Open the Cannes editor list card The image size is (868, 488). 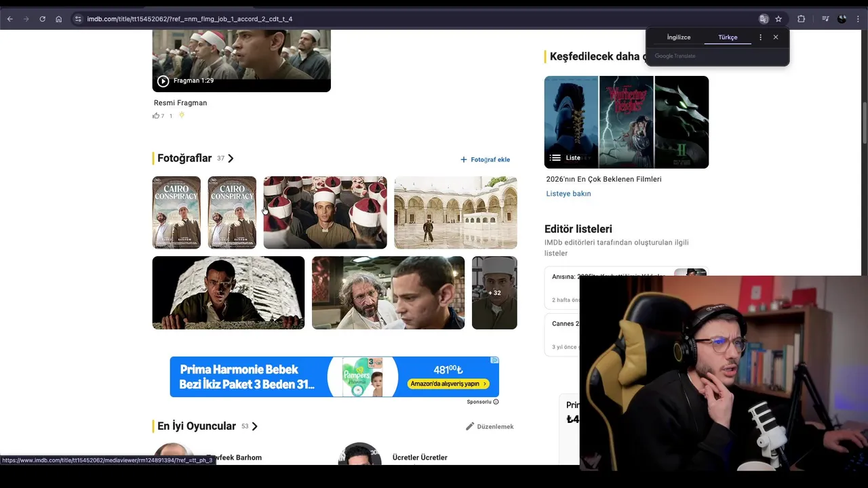pyautogui.click(x=562, y=335)
